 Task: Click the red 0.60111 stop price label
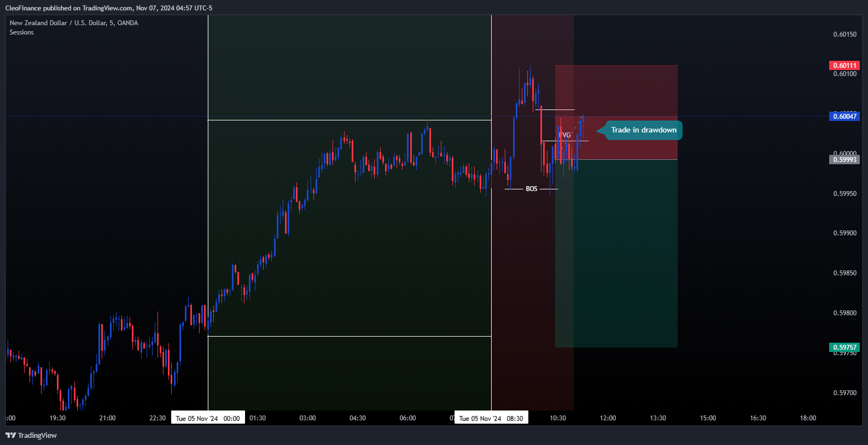coord(844,66)
